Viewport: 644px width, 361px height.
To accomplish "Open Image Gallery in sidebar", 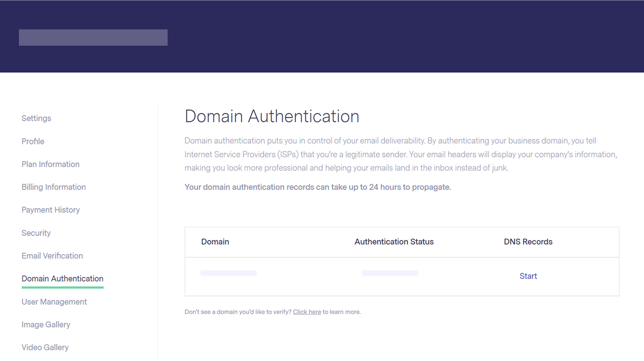I will [x=46, y=325].
